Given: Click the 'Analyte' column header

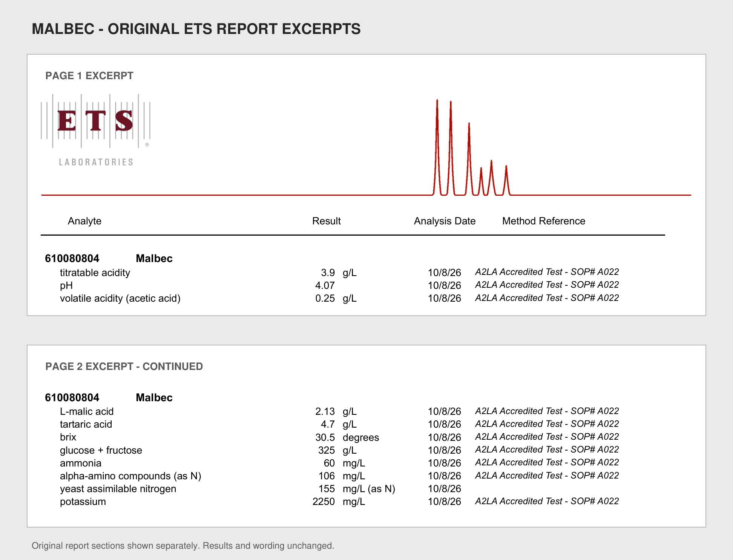Looking at the screenshot, I should click(84, 221).
